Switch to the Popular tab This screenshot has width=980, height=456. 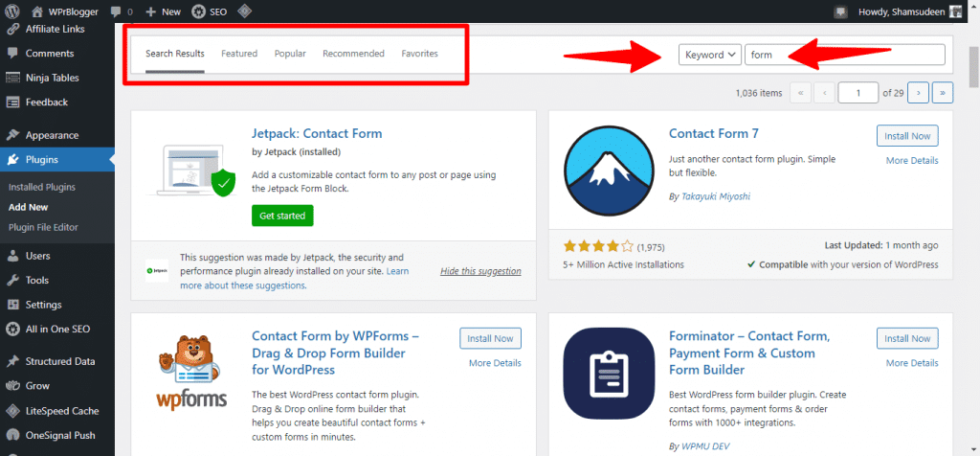pyautogui.click(x=290, y=54)
